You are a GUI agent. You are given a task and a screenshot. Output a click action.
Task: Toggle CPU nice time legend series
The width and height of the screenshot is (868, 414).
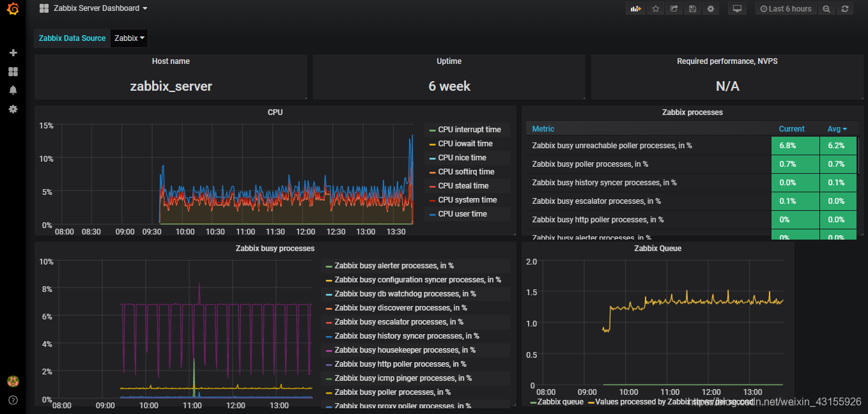(x=462, y=158)
